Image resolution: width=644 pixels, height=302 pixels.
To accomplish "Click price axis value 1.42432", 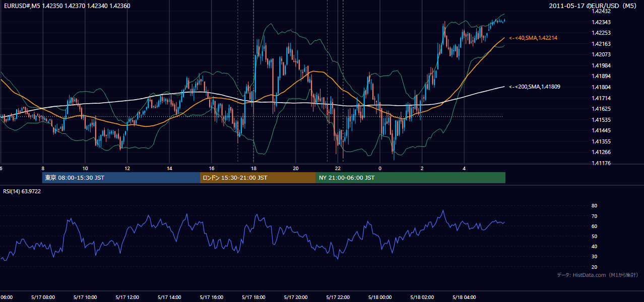I will (x=602, y=11).
